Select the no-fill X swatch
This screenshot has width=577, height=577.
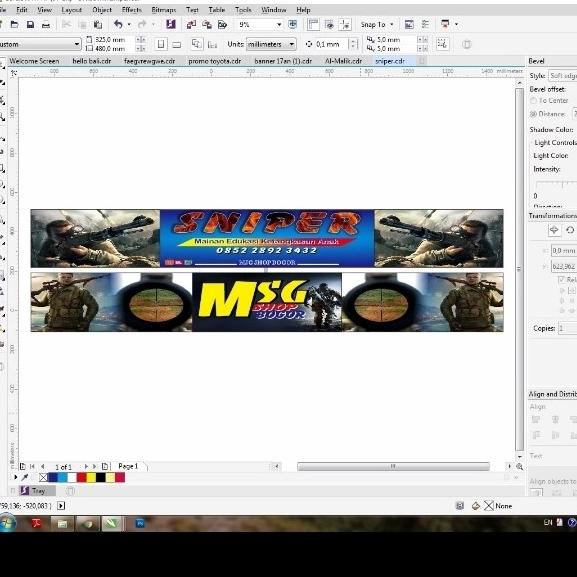(x=43, y=478)
